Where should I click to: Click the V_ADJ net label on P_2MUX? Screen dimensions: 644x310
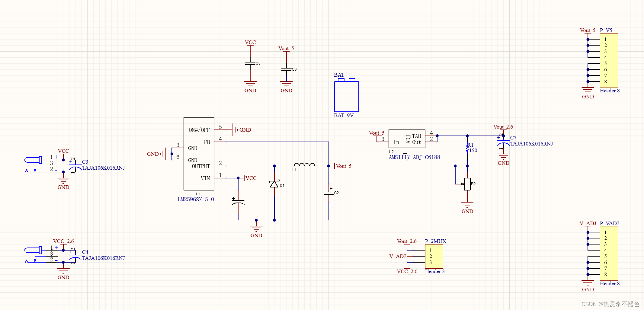pos(397,256)
